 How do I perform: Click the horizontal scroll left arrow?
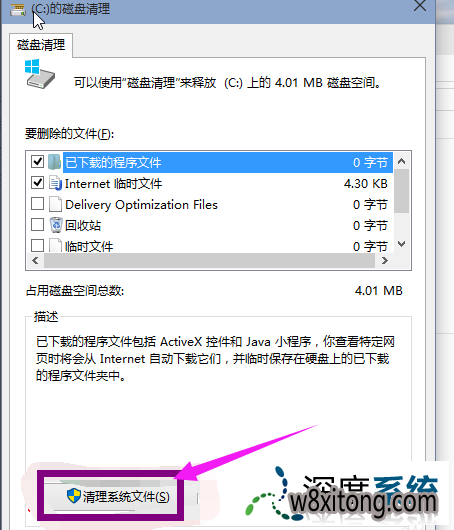[35, 261]
